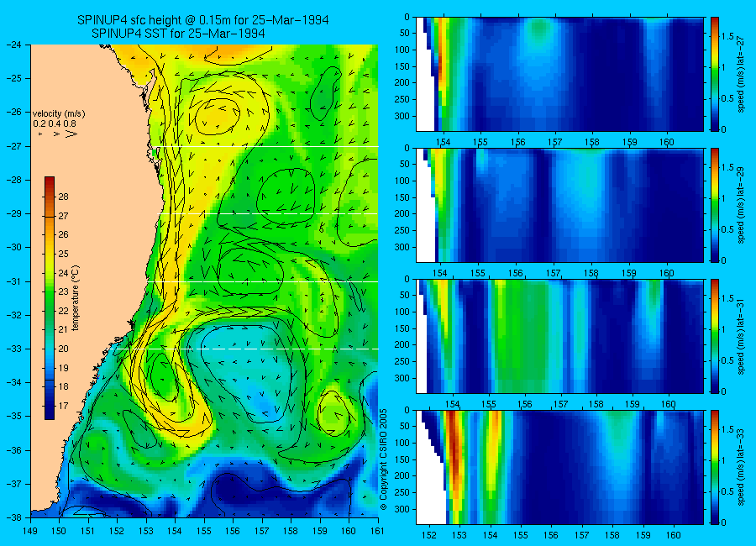This screenshot has width=756, height=546.
Task: Click the "25" tick on the temperature scale
Action: [64, 254]
